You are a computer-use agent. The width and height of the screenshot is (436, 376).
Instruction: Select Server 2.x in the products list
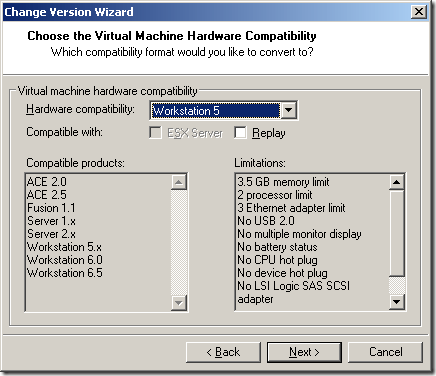click(x=51, y=234)
